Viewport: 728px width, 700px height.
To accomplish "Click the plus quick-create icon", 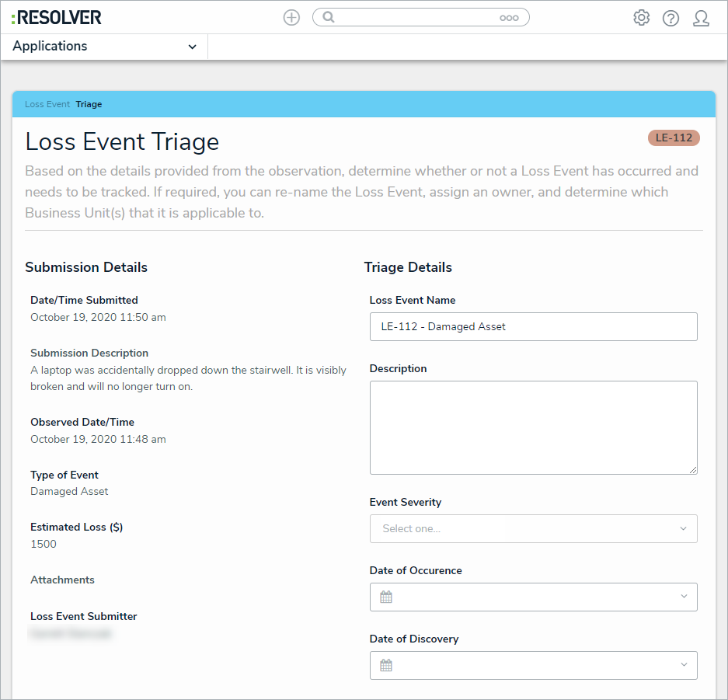I will (x=291, y=18).
